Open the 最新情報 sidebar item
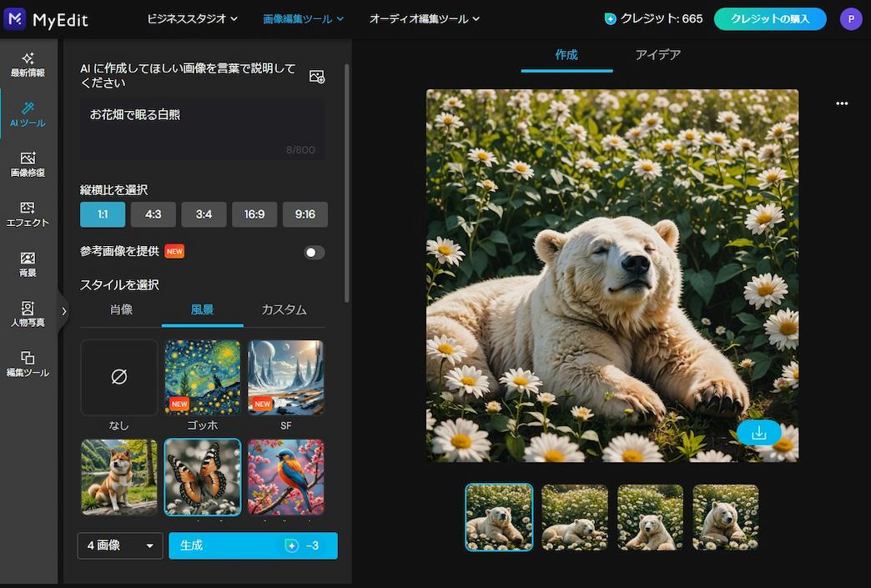The width and height of the screenshot is (871, 588). tap(28, 65)
